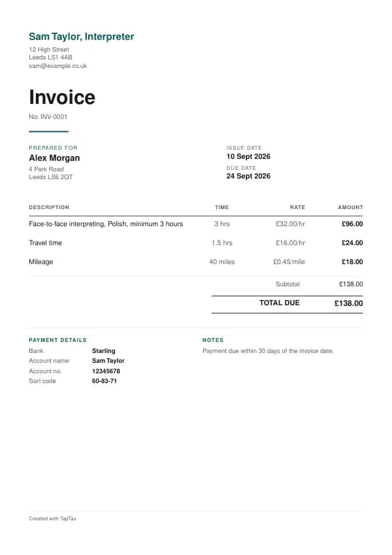Screen dimensions: 392x555
Task: Select the invoice number 'No. INV-0001'
Action: tap(48, 117)
